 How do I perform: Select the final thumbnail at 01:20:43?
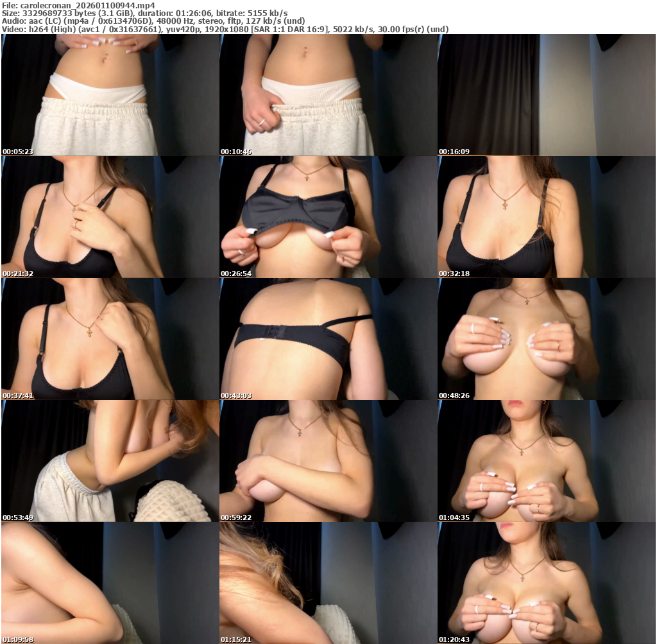point(546,582)
